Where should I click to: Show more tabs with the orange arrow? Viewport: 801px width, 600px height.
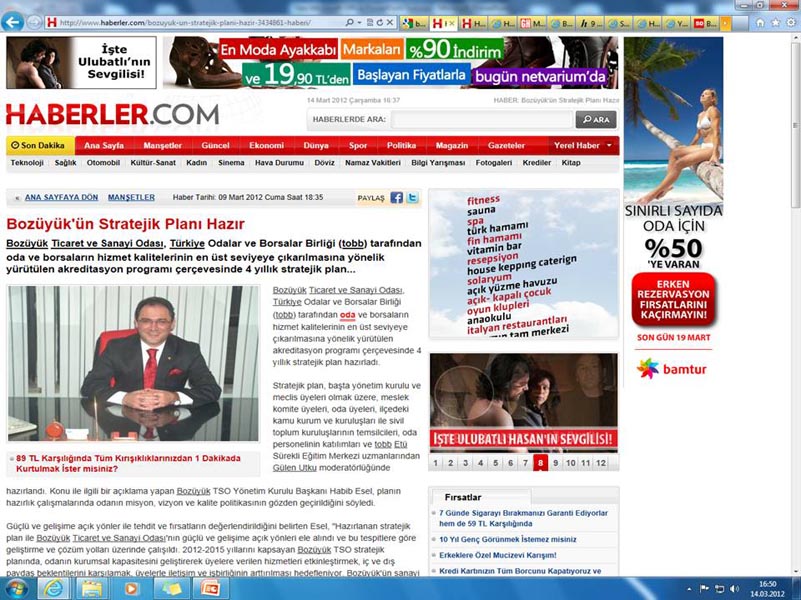click(x=725, y=23)
